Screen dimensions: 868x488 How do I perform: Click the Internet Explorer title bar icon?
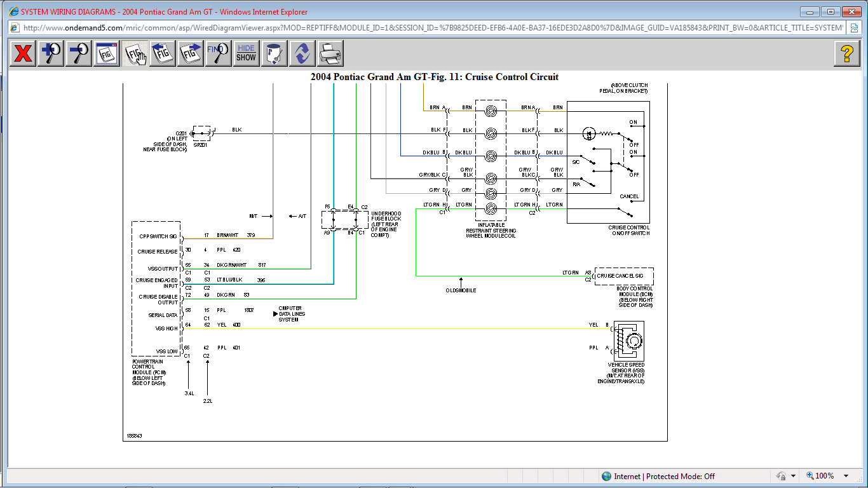[x=13, y=12]
